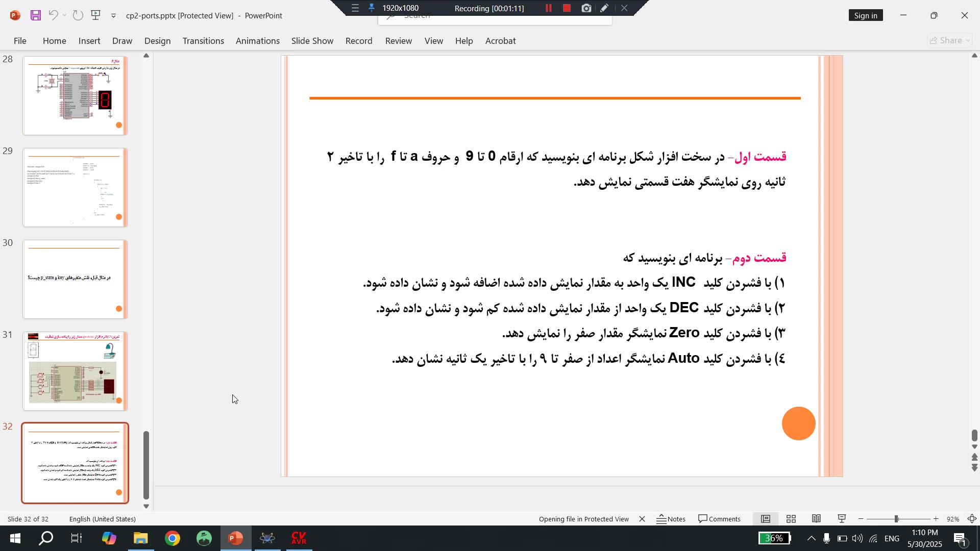Click the Sign in button

coord(866,15)
